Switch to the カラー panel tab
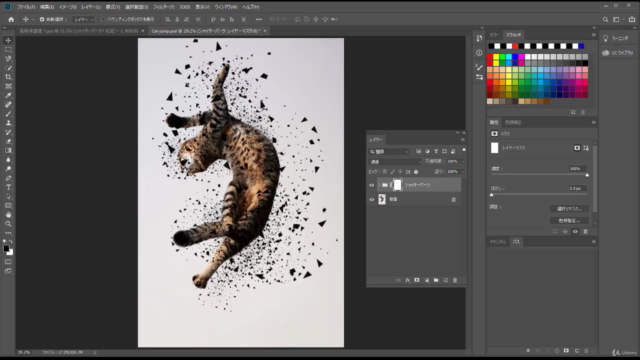 tap(494, 35)
